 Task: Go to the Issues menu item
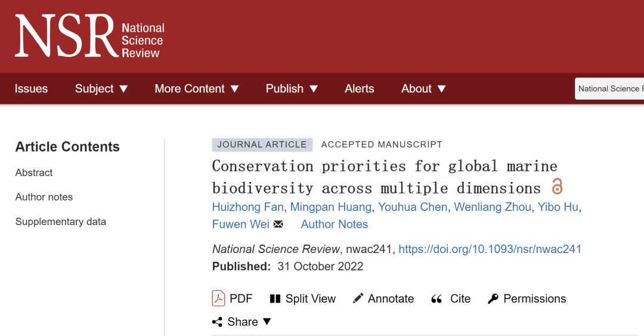31,88
